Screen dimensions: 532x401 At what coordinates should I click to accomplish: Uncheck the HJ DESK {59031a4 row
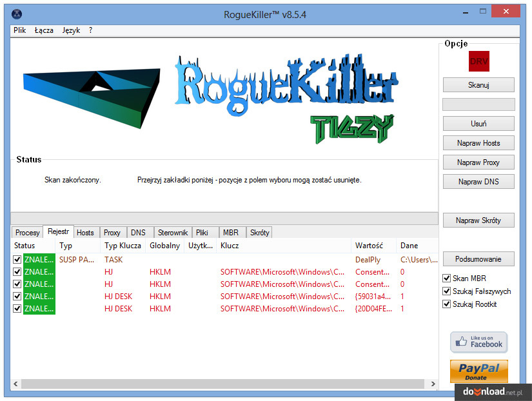17,296
